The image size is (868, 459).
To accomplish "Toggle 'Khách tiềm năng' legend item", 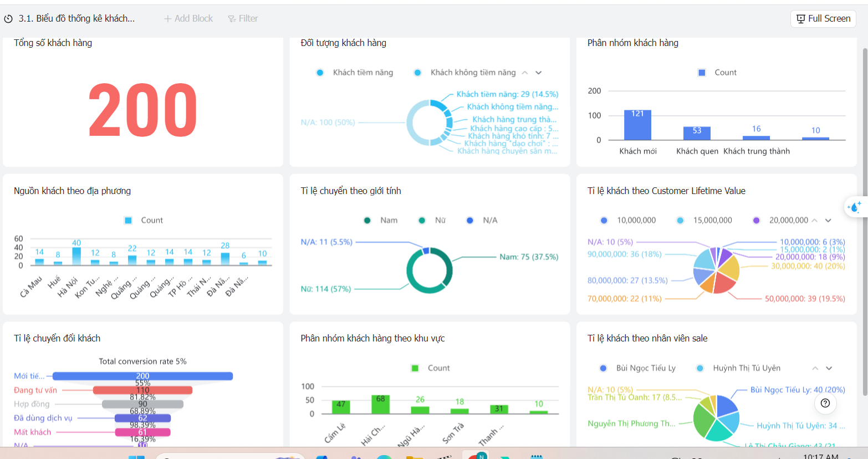I will (x=355, y=73).
